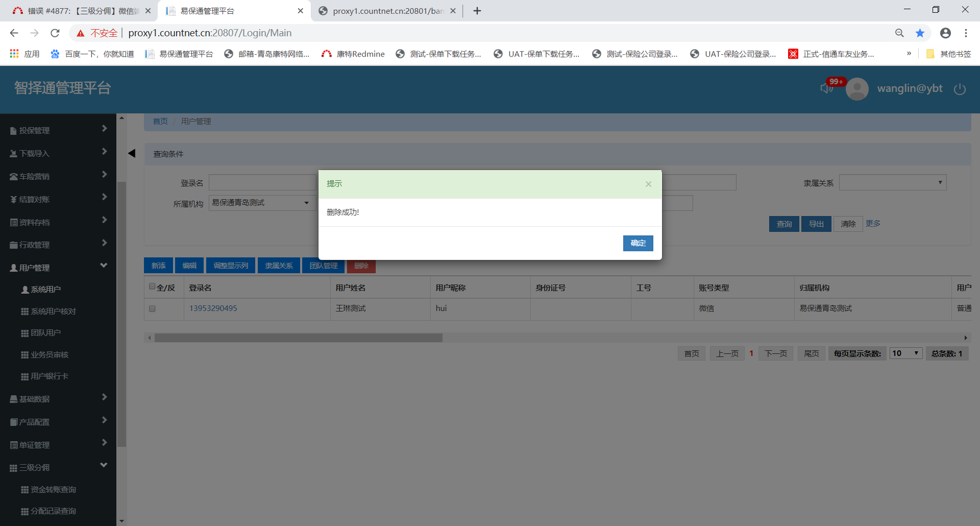Collapse the 用户管理 menu chevron
980x526 pixels.
(104, 265)
